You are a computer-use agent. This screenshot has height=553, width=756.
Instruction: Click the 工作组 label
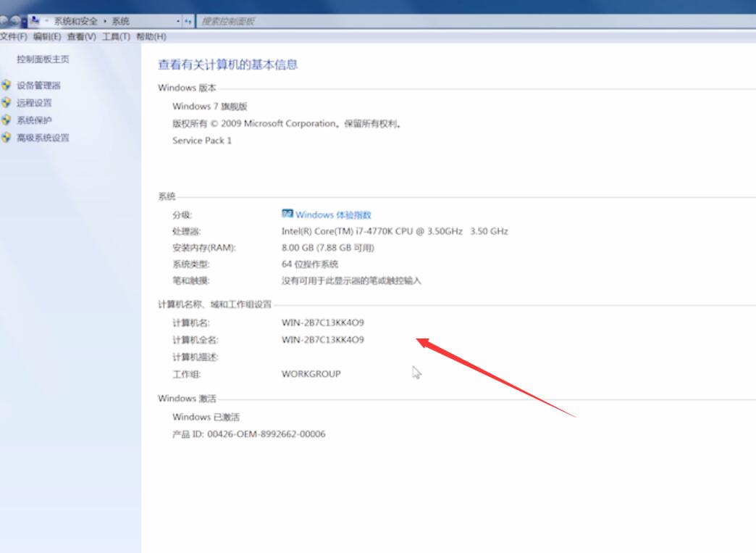tap(187, 374)
